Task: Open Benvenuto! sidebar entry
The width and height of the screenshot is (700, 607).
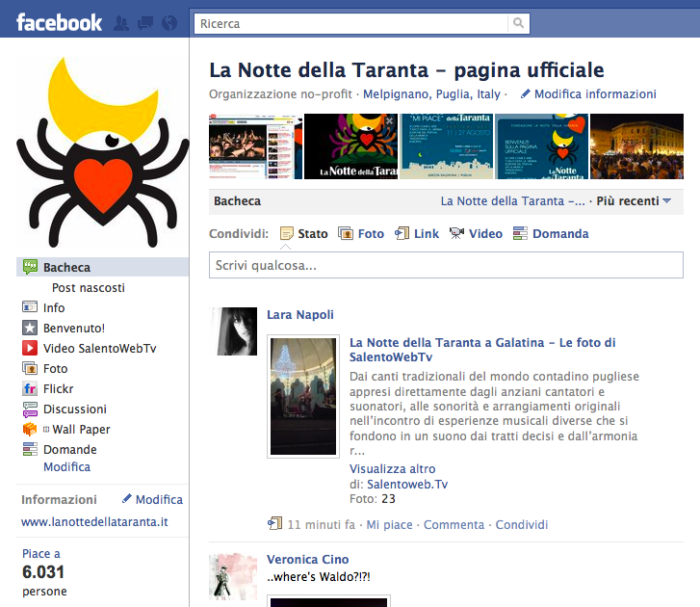Action: [x=74, y=329]
